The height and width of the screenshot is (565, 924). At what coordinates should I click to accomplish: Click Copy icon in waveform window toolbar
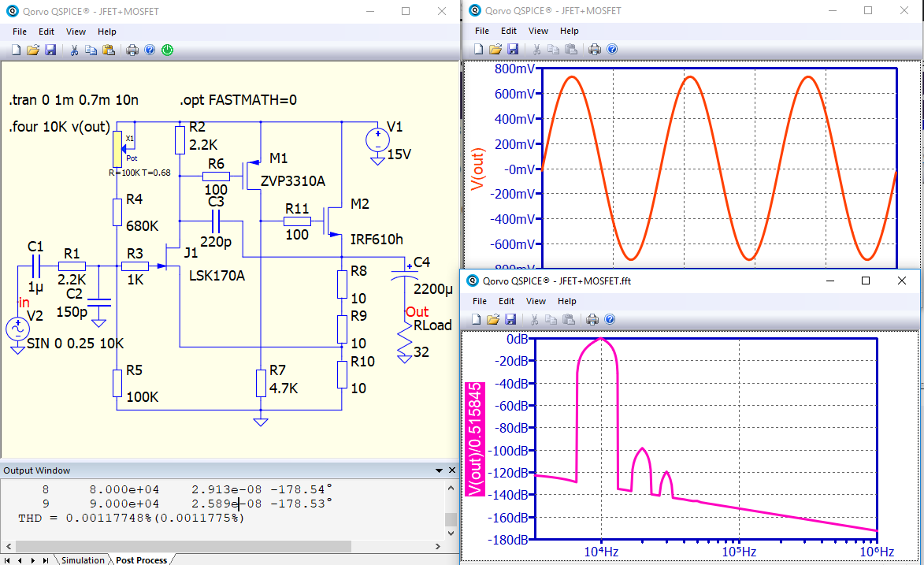pyautogui.click(x=553, y=49)
